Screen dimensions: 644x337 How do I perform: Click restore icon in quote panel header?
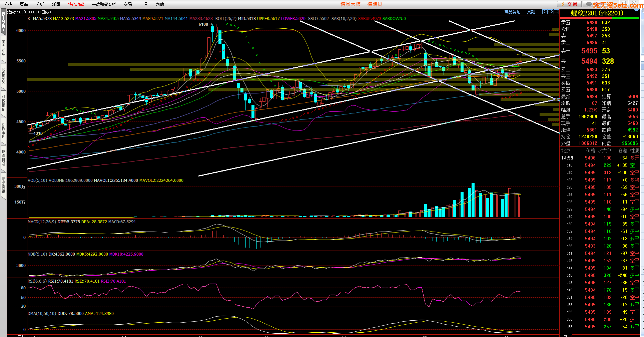click(636, 12)
